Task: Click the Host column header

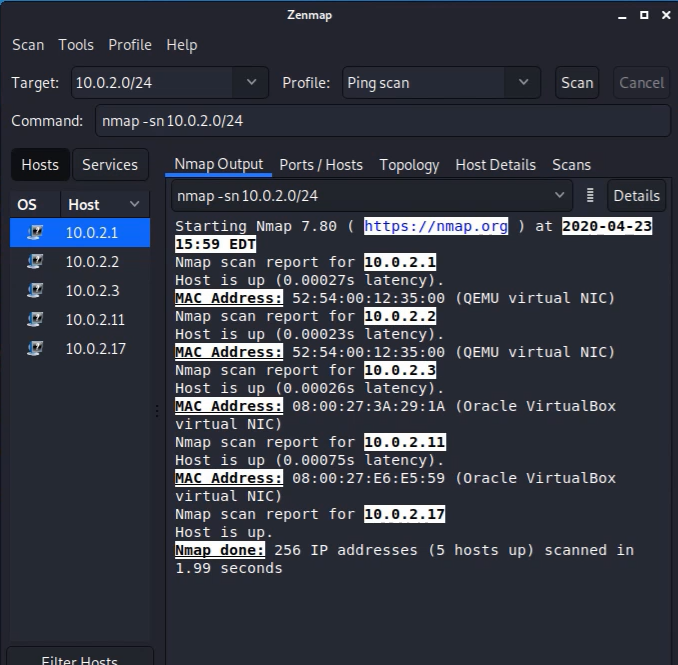Action: pos(105,204)
